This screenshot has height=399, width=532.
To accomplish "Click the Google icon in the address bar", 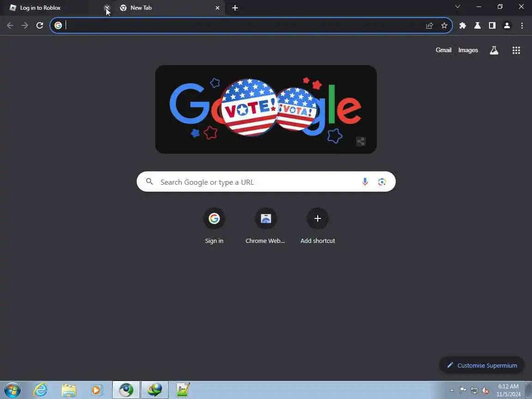I will (x=58, y=25).
